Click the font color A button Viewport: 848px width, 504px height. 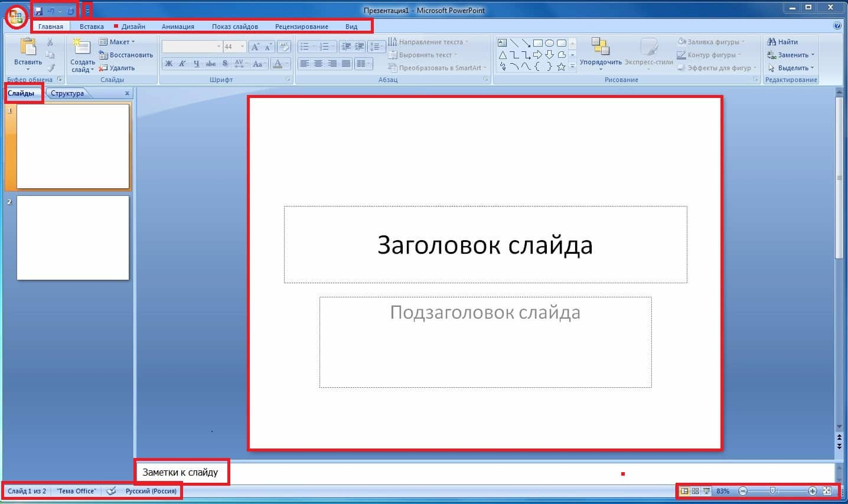point(278,64)
